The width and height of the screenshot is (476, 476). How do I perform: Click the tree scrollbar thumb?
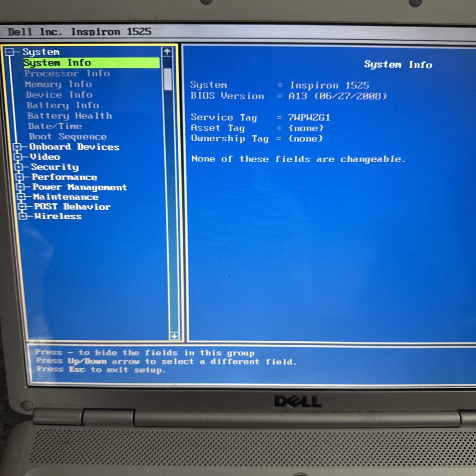coord(168,79)
